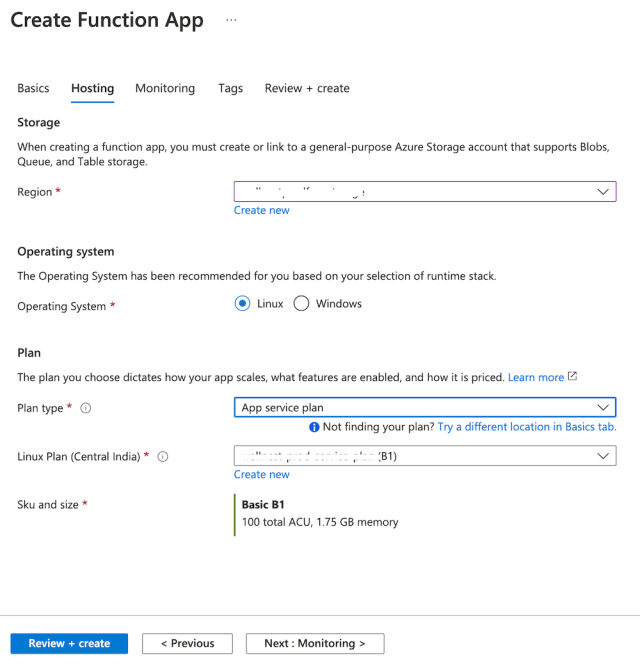The width and height of the screenshot is (640, 669).
Task: Expand the Region dropdown
Action: tap(425, 192)
